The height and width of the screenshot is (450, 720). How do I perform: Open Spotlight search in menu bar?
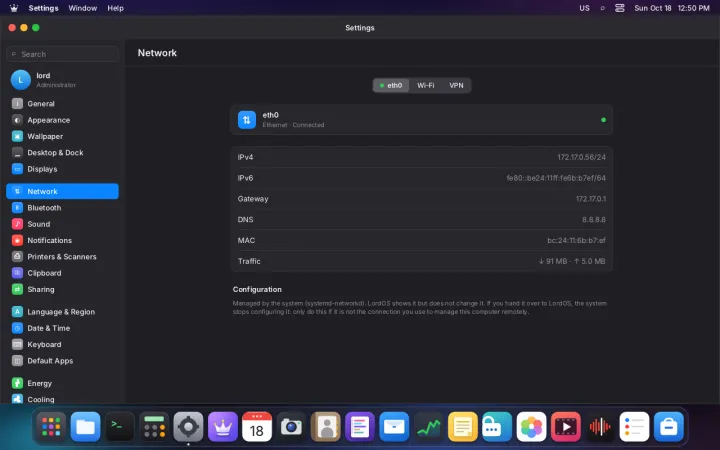(602, 8)
